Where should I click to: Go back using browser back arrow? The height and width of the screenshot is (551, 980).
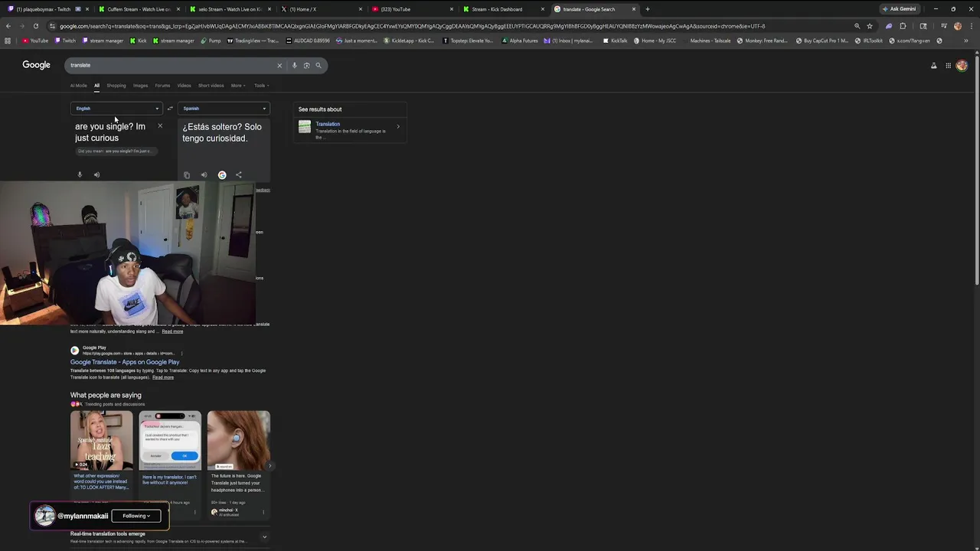(x=8, y=26)
